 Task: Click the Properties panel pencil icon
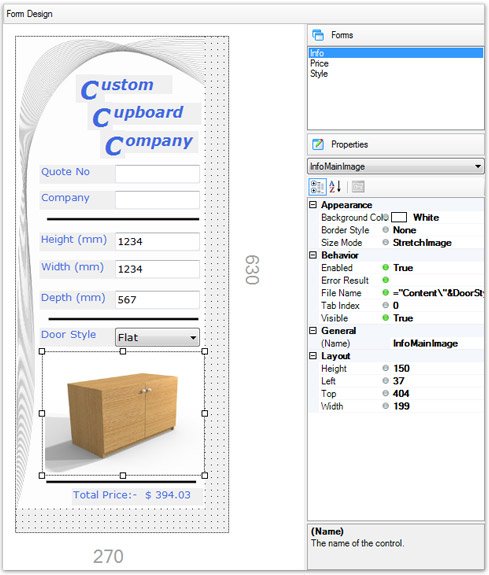(318, 144)
